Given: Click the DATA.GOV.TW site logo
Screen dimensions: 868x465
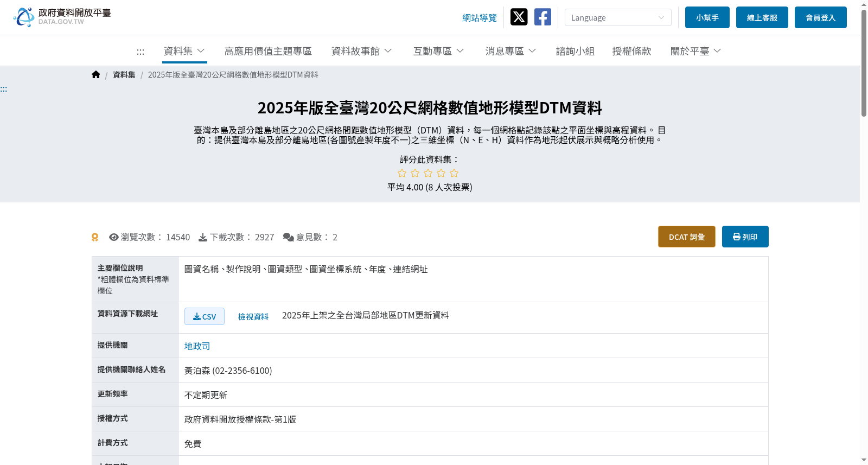Looking at the screenshot, I should 62,17.
